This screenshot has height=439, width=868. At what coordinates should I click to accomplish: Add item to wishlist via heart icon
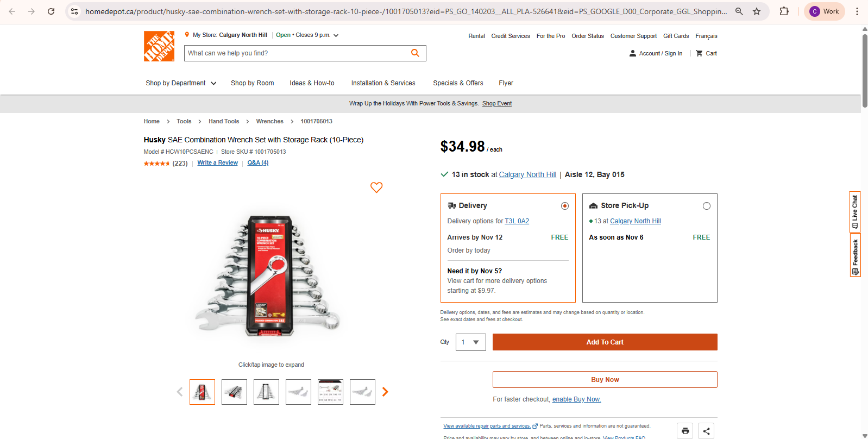(376, 187)
